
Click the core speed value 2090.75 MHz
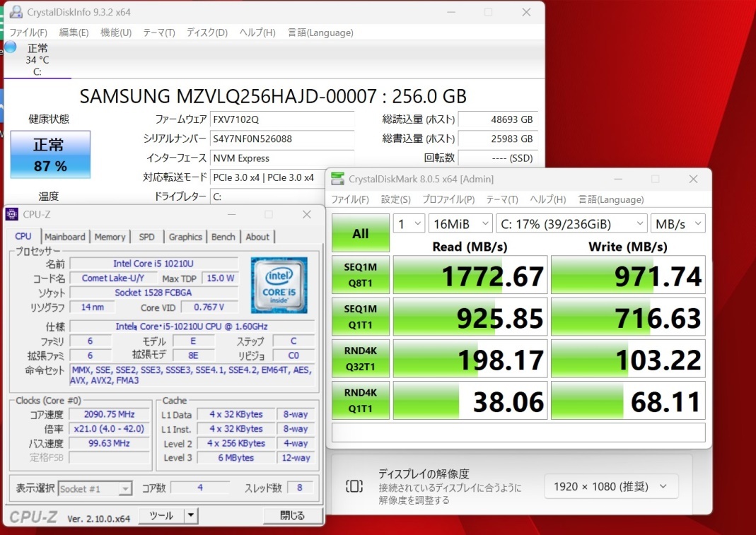[110, 414]
